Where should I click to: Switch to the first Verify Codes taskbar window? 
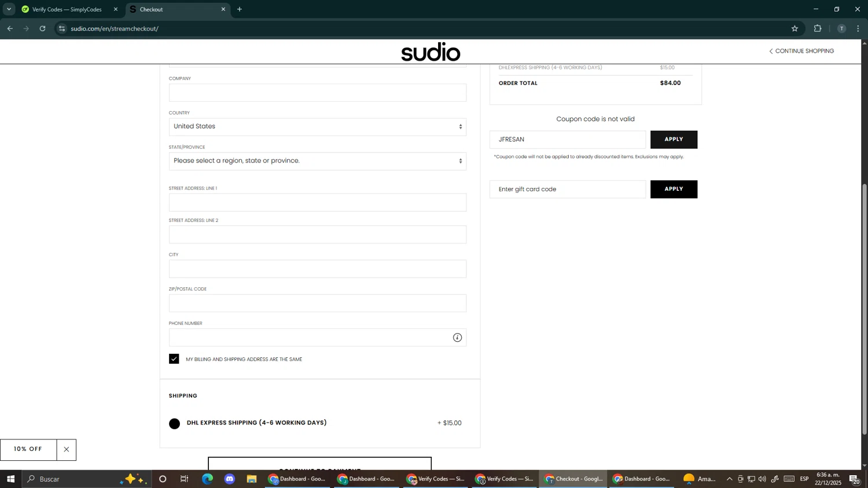pyautogui.click(x=436, y=479)
